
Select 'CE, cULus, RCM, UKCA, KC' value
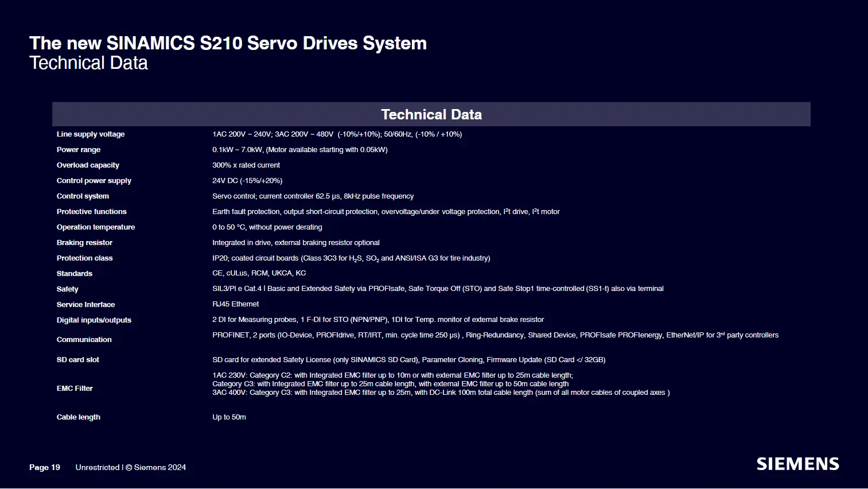point(259,273)
